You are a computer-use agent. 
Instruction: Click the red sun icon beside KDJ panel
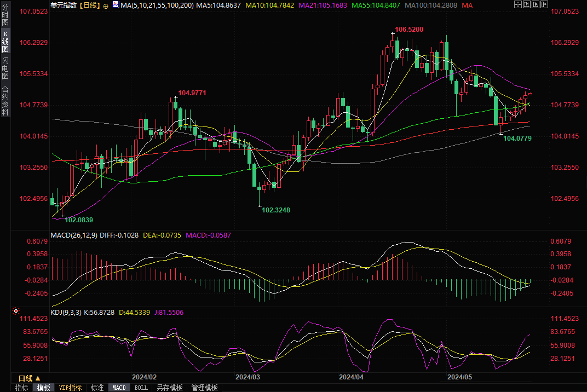pyautogui.click(x=15, y=312)
